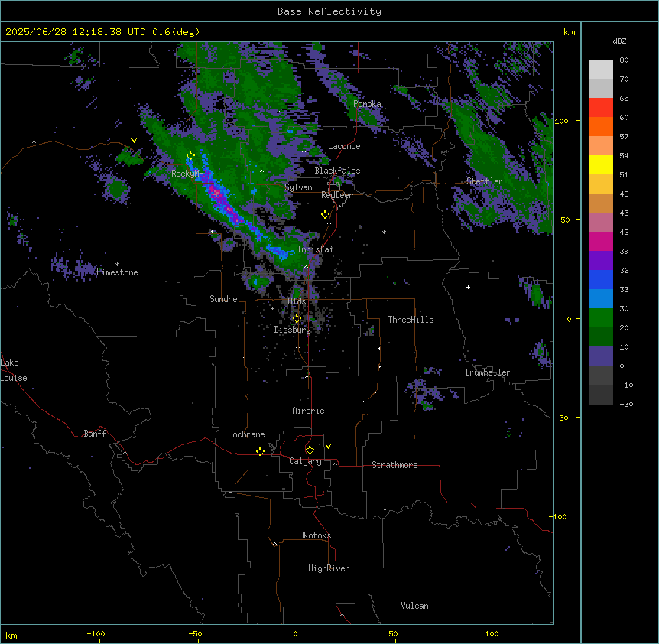This screenshot has width=659, height=644.
Task: Click the Didsbury town label
Action: click(x=293, y=330)
